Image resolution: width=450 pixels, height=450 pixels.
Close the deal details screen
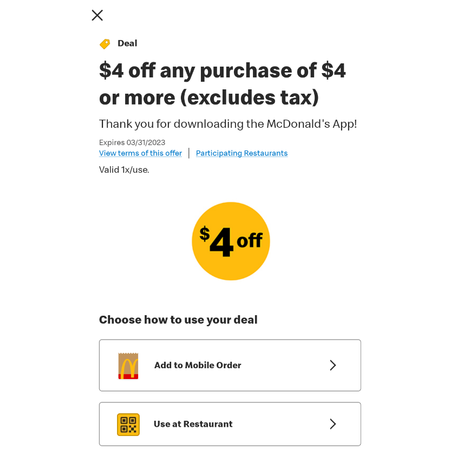point(97,15)
